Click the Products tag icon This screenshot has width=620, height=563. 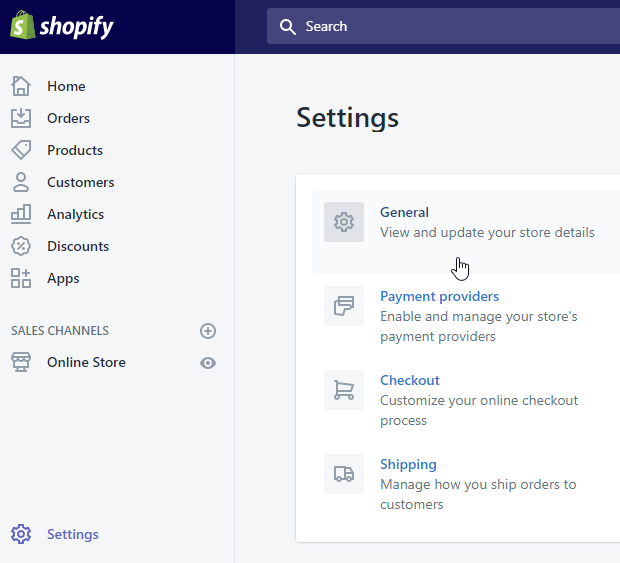click(x=21, y=150)
